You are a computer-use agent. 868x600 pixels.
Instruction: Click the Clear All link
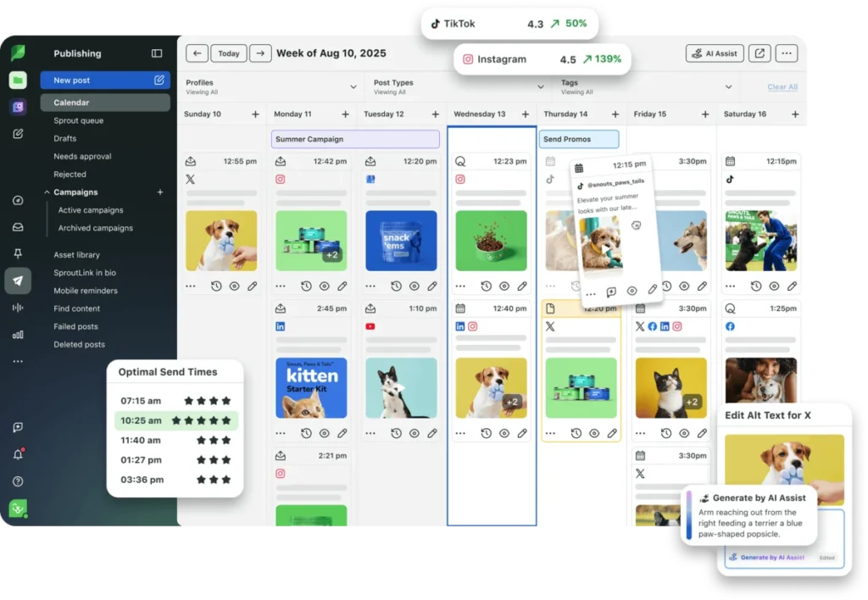click(x=782, y=87)
